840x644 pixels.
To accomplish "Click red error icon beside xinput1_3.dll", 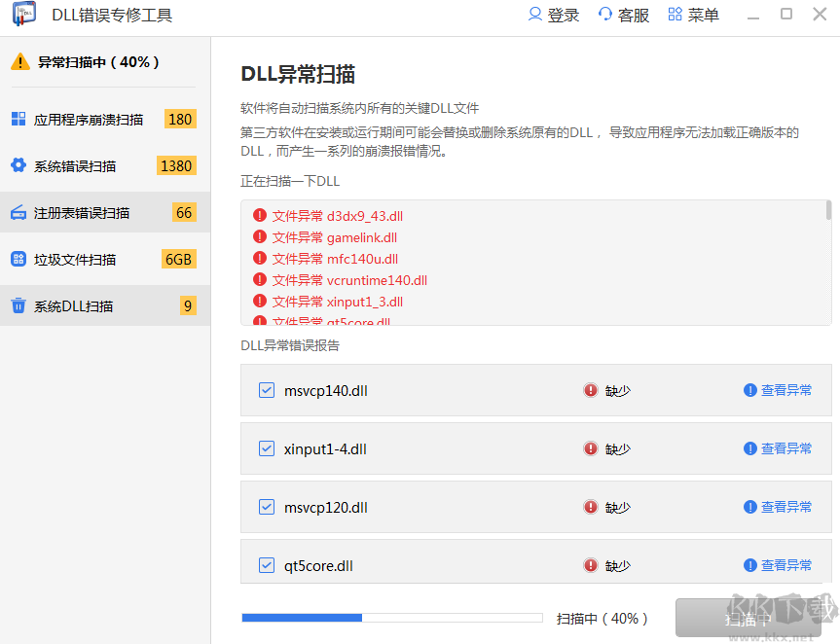I will pos(260,301).
